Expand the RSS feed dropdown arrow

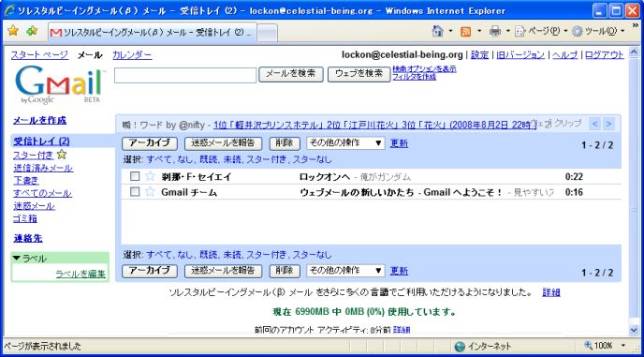(479, 31)
